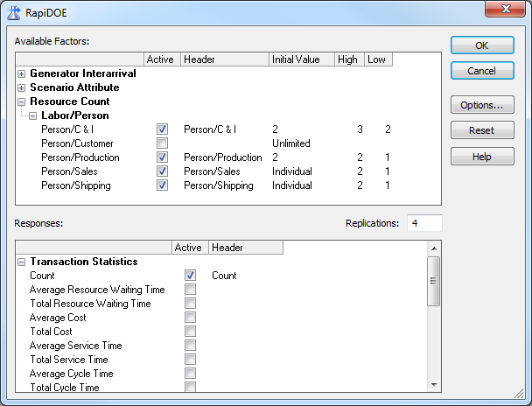Click the Reset button
This screenshot has width=532, height=406.
tap(482, 130)
